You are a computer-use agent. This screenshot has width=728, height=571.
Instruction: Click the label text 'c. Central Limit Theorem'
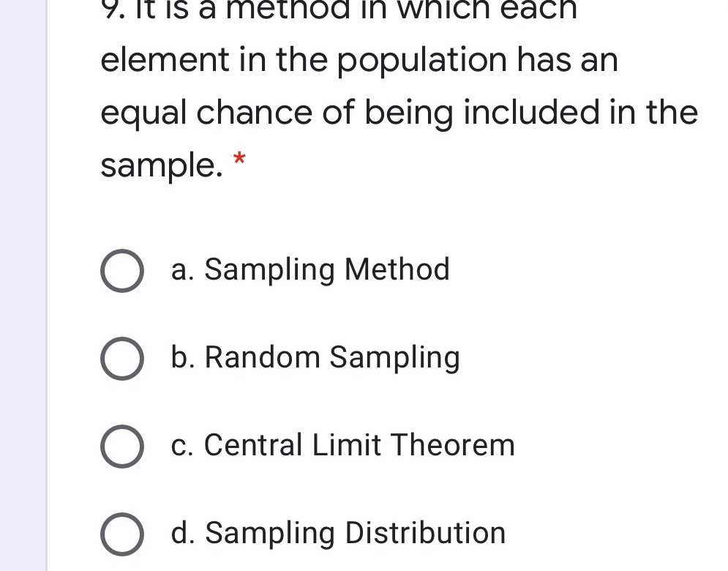tap(342, 445)
